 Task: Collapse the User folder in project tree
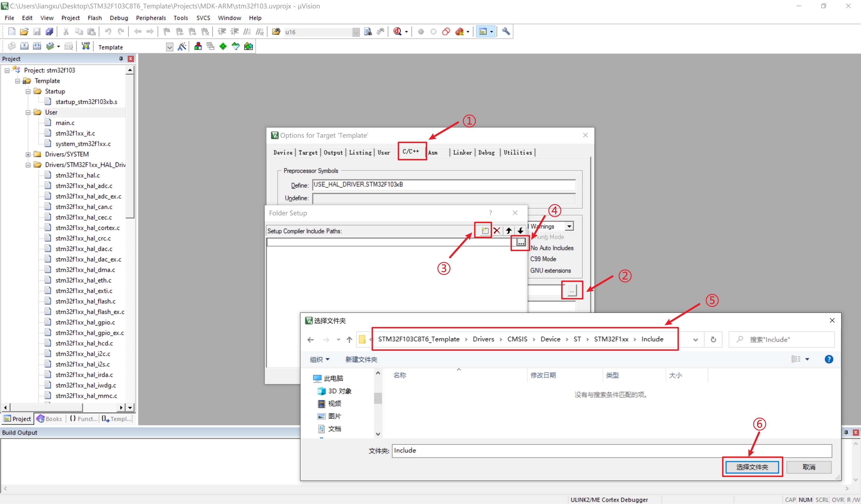28,113
